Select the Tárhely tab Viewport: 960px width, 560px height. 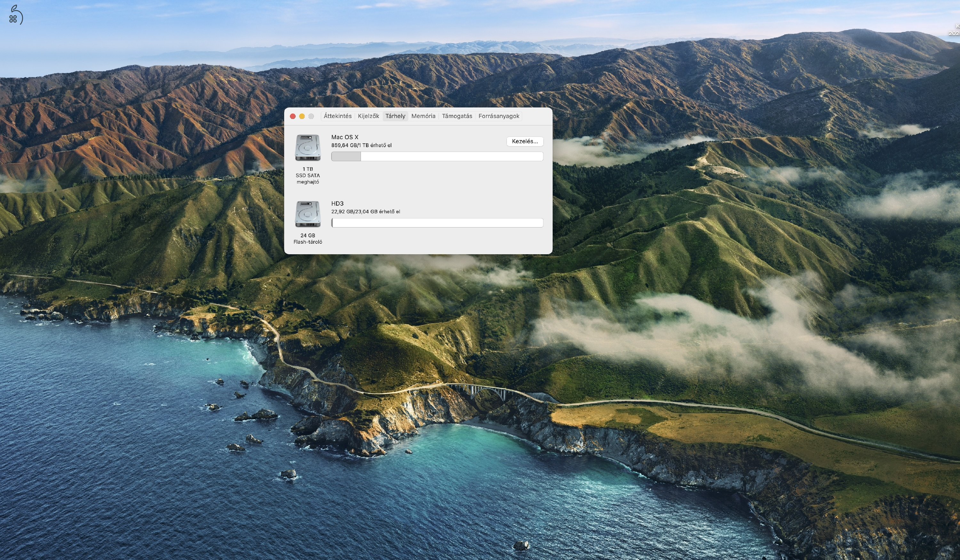point(395,116)
